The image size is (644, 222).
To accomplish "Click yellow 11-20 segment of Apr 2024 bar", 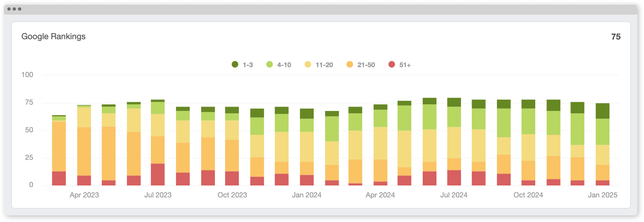I will tap(380, 143).
